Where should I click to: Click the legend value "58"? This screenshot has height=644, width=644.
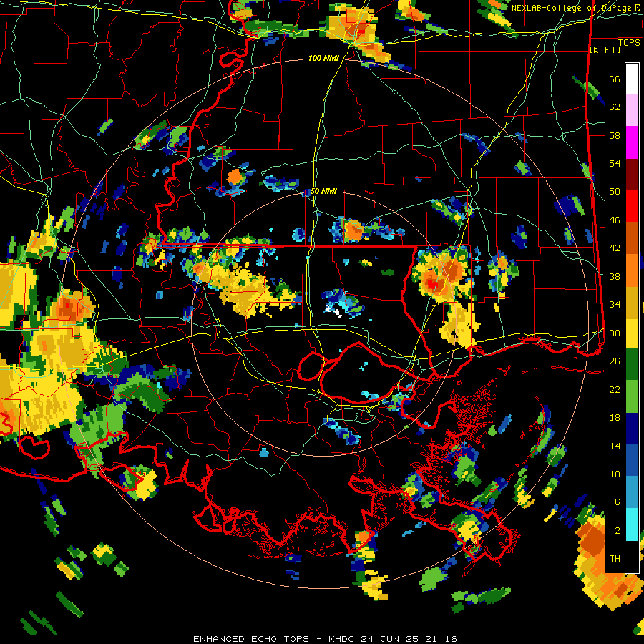tap(615, 135)
